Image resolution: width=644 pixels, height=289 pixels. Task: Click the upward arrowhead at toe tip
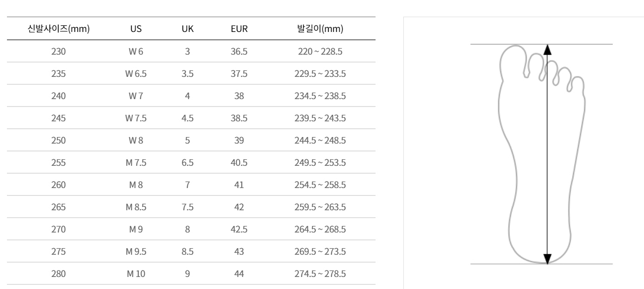pyautogui.click(x=547, y=49)
